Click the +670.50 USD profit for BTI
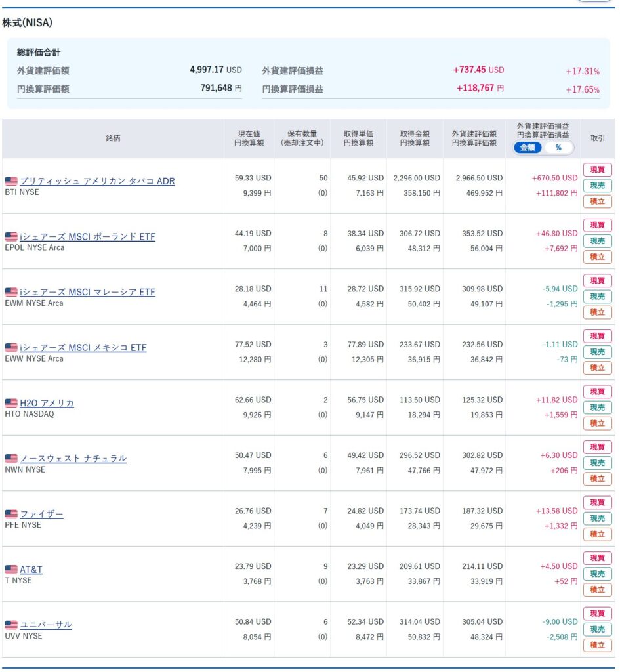Screen dimensions: 620x672 pyautogui.click(x=555, y=178)
